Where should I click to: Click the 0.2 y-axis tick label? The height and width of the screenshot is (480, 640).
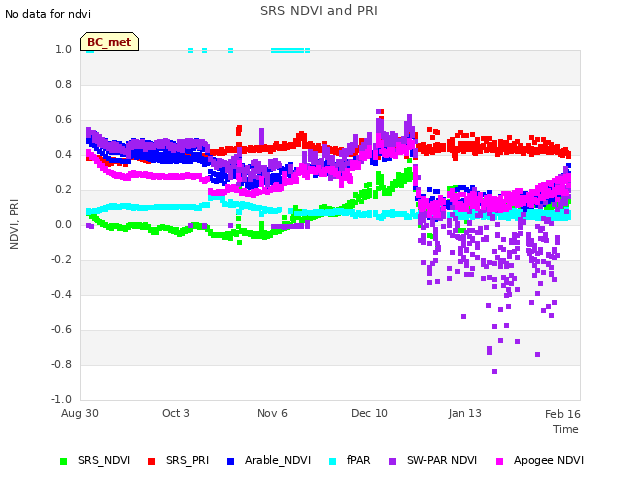tap(63, 190)
